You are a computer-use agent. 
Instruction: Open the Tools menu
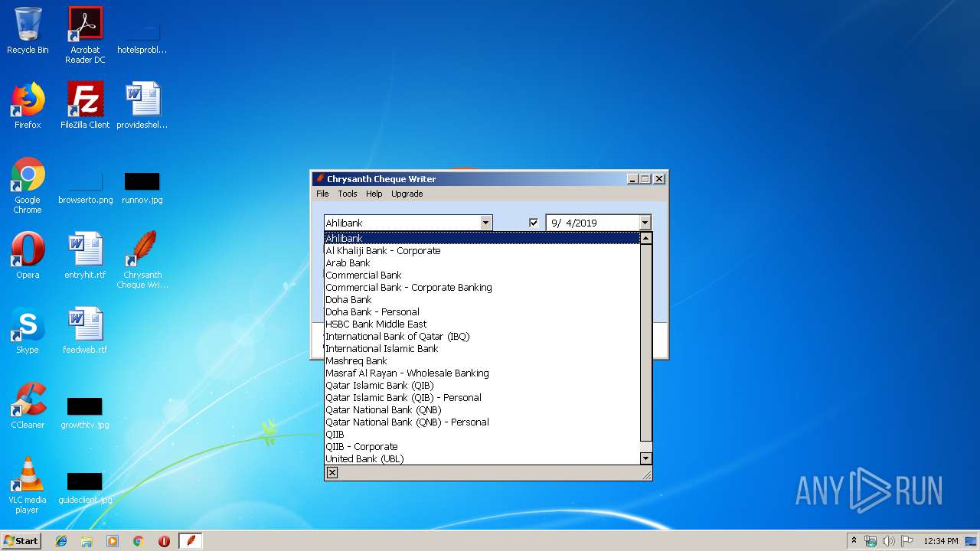pos(348,194)
